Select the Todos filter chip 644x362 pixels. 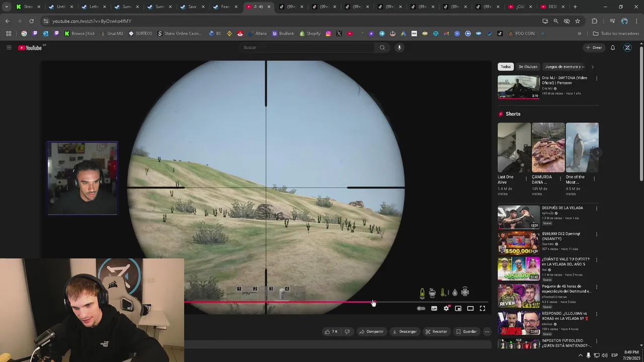(x=506, y=67)
